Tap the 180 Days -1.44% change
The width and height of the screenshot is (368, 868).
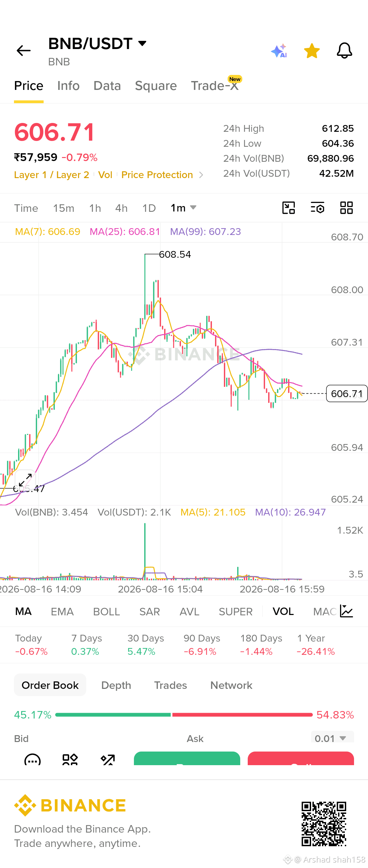pos(261,645)
